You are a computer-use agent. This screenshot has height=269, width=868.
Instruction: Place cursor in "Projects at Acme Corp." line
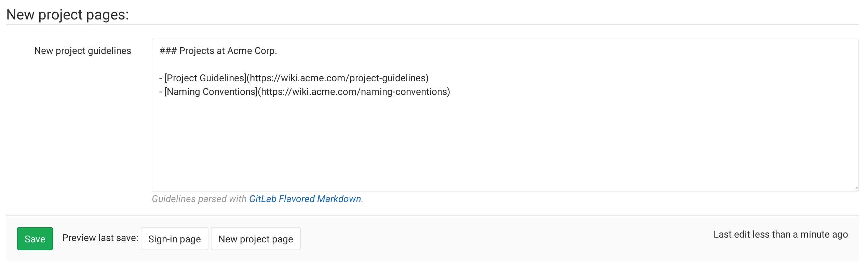[x=228, y=51]
